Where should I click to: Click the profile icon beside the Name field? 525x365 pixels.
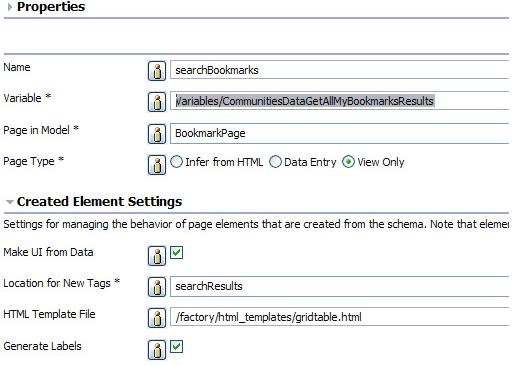click(157, 71)
